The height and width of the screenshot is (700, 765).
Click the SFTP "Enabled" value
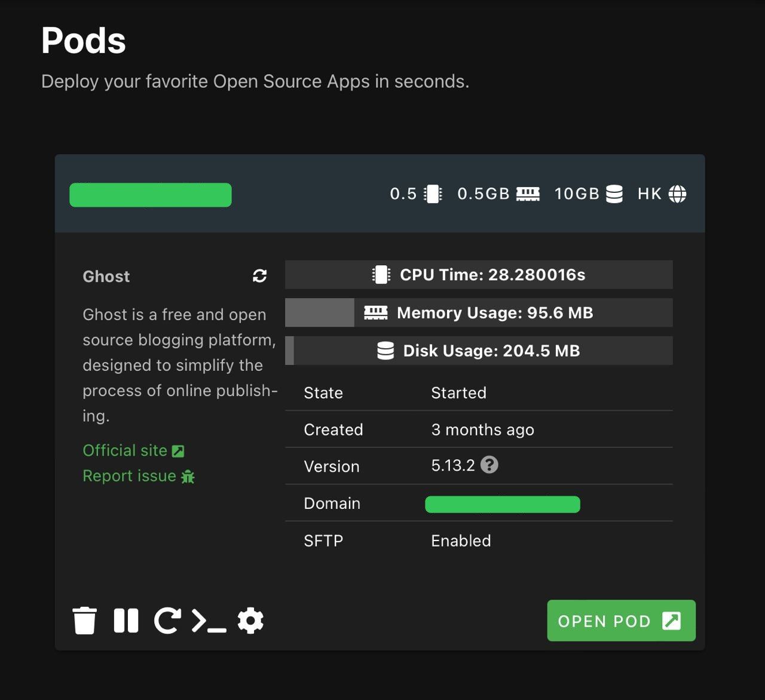pos(461,541)
